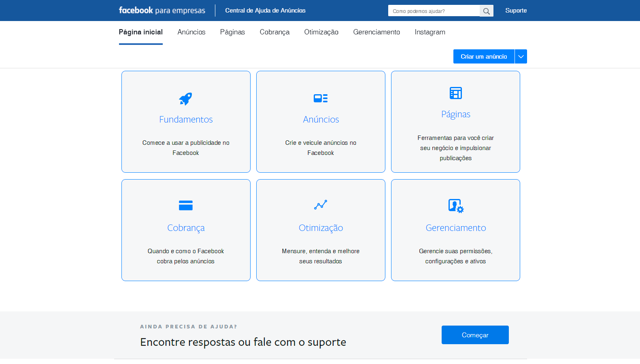Open the Gerenciamento navigation tab
The height and width of the screenshot is (364, 640).
(x=376, y=32)
